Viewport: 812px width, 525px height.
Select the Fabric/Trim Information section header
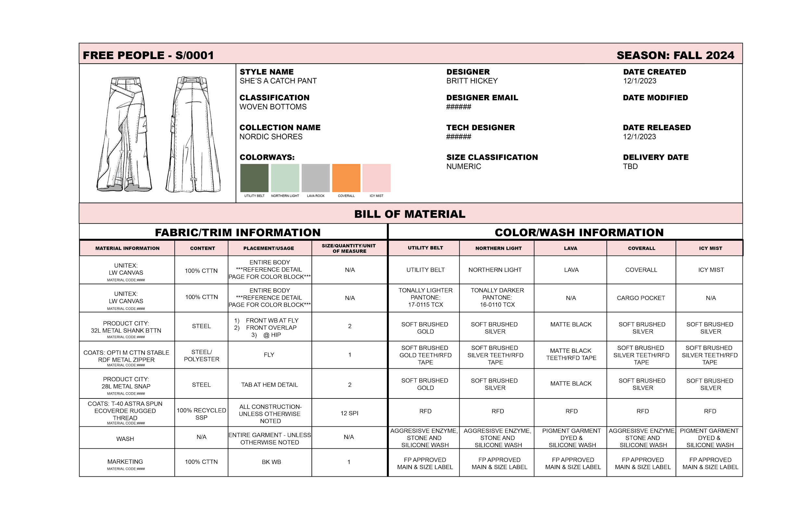(x=237, y=232)
